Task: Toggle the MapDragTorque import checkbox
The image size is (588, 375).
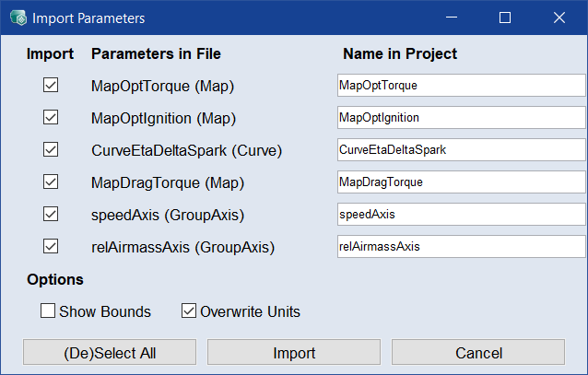Action: [x=51, y=182]
